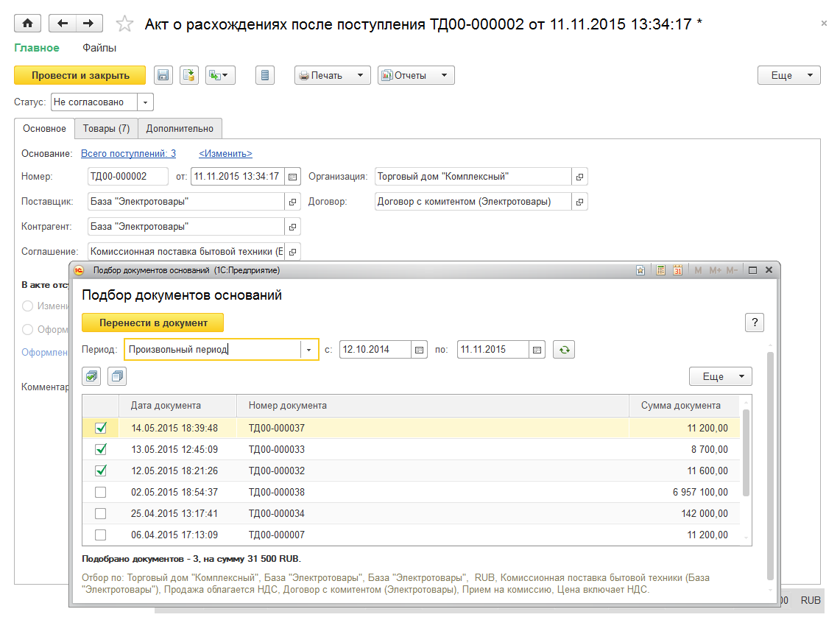Viewport: 840px width, 620px height.
Task: Switch to the Товары (7) tab
Action: coord(106,128)
